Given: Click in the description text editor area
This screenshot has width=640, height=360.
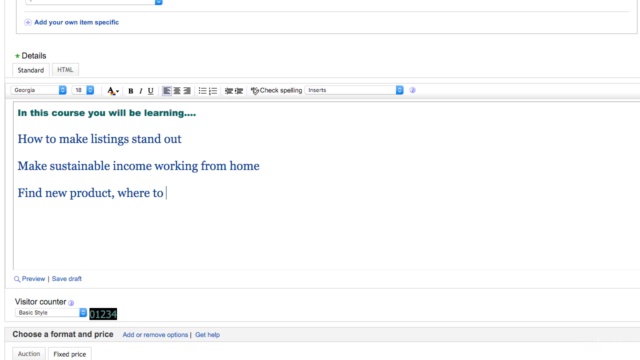Looking at the screenshot, I should (327, 186).
